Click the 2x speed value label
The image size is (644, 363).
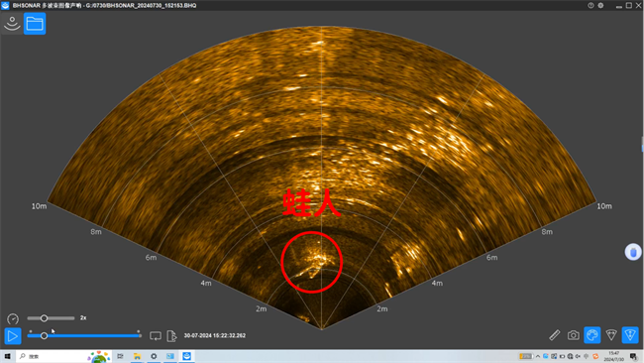(x=83, y=317)
